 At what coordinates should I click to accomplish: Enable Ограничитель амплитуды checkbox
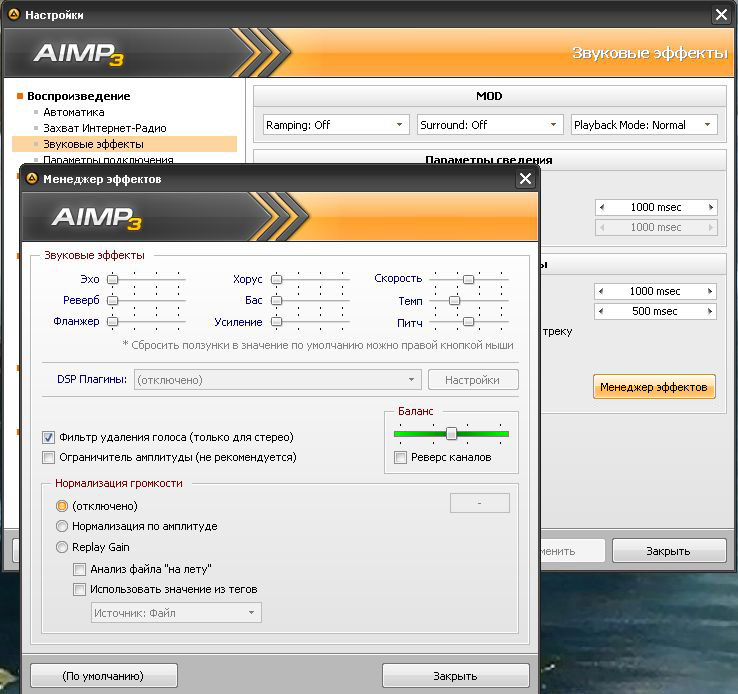[48, 457]
